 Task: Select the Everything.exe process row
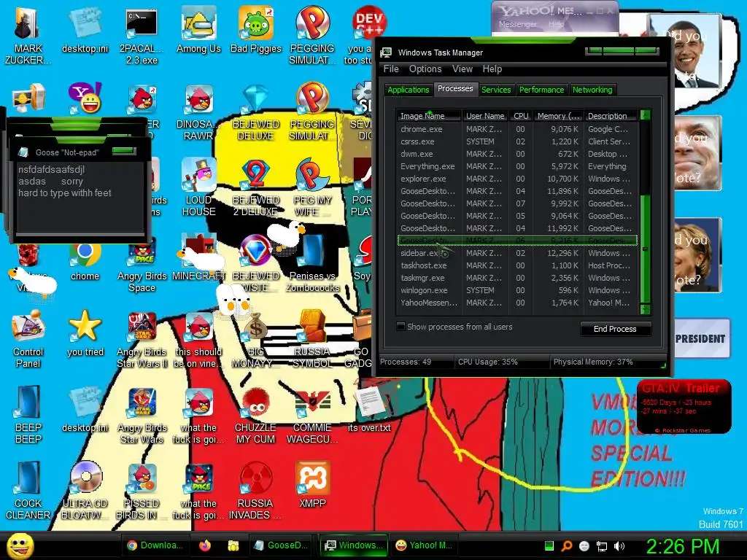click(517, 166)
